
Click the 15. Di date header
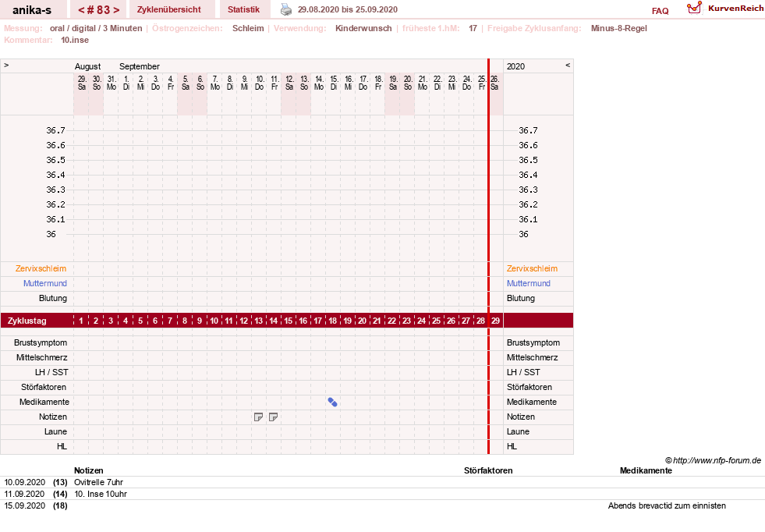point(334,83)
